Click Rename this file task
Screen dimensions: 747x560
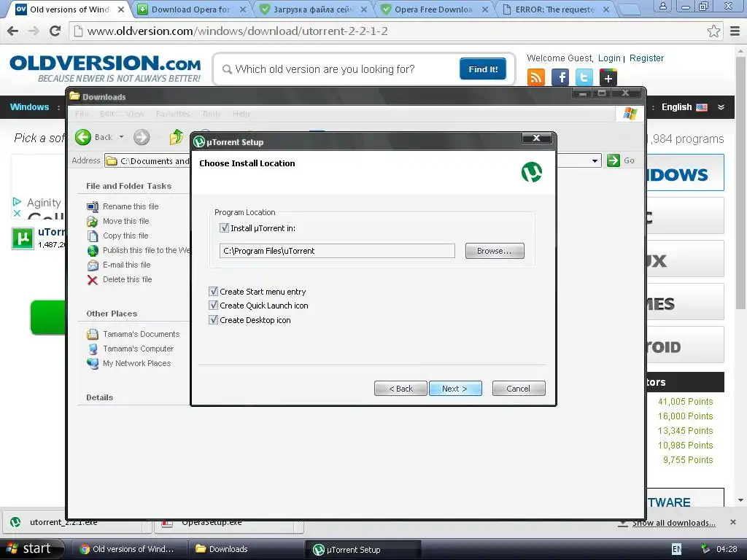coord(131,206)
